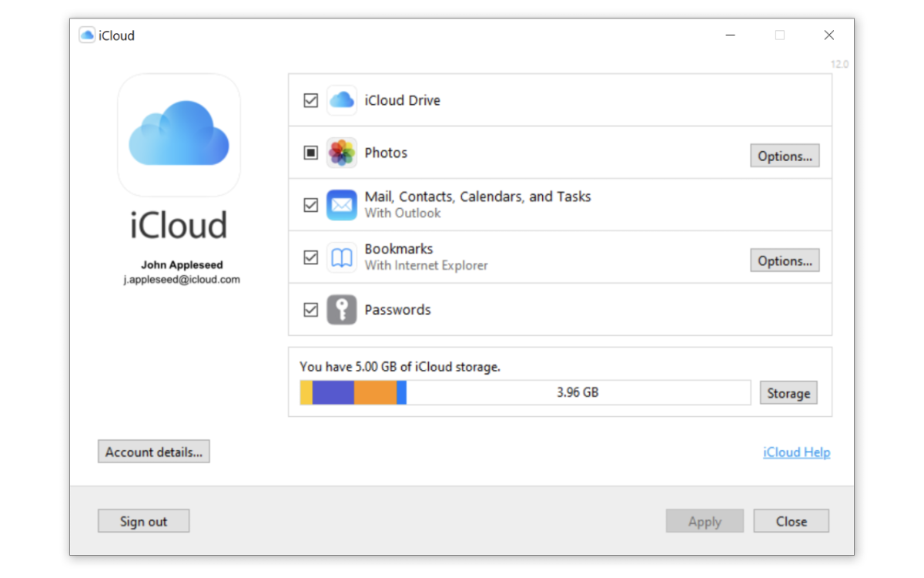The height and width of the screenshot is (578, 924).
Task: Open Account details
Action: 153,452
